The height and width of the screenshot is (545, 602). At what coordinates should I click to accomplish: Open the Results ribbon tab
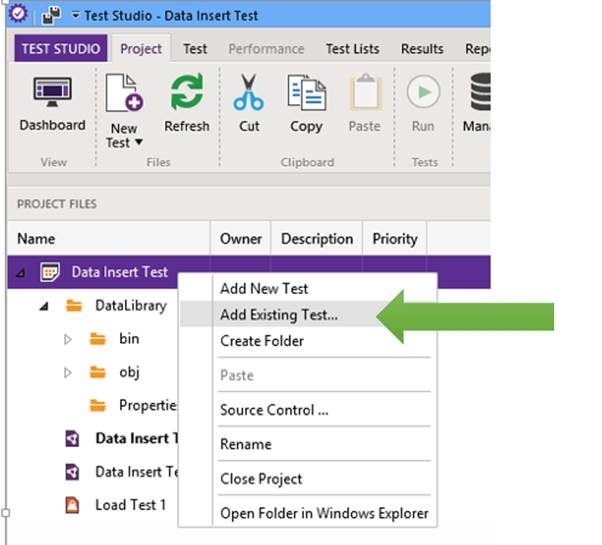(422, 49)
